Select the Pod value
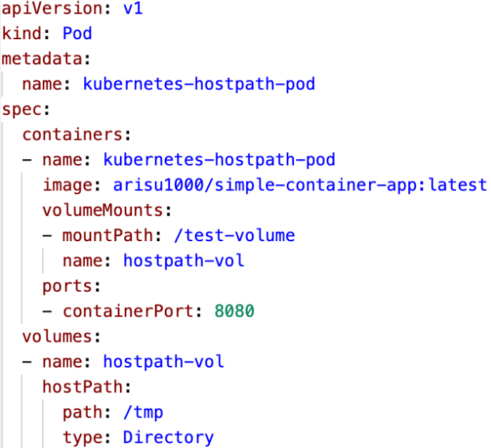Image resolution: width=491 pixels, height=448 pixels. point(77,34)
